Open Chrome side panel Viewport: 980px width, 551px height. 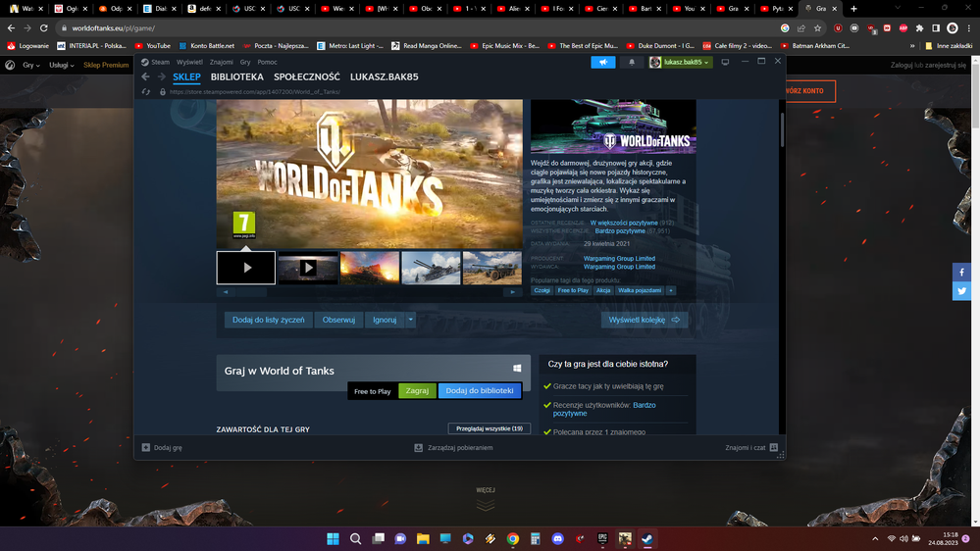point(936,28)
